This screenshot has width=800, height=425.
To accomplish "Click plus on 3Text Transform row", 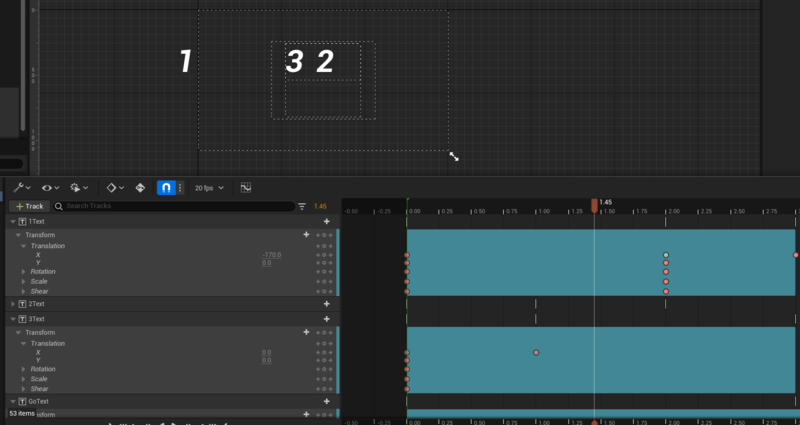I will 306,332.
